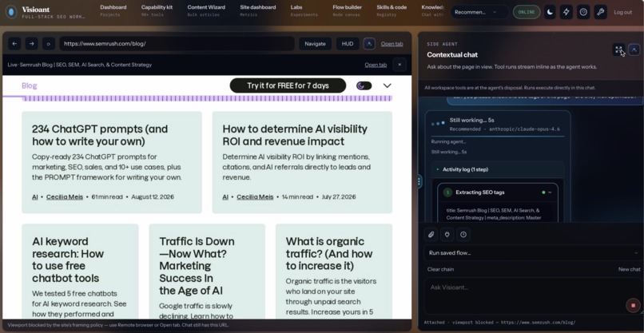Open the Run saved flow dropdown
This screenshot has height=333, width=644.
coord(533,253)
